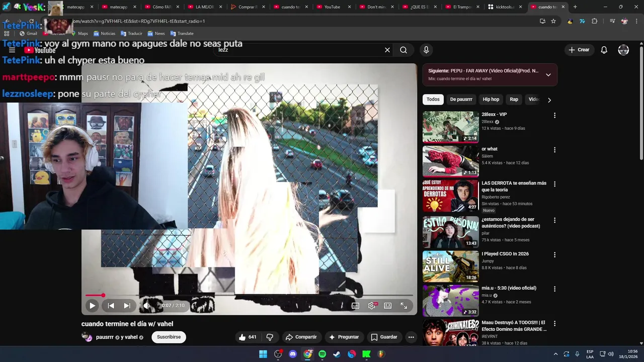Screen dimensions: 644x362
Task: Start voice search with the microphone
Action: tap(426, 50)
